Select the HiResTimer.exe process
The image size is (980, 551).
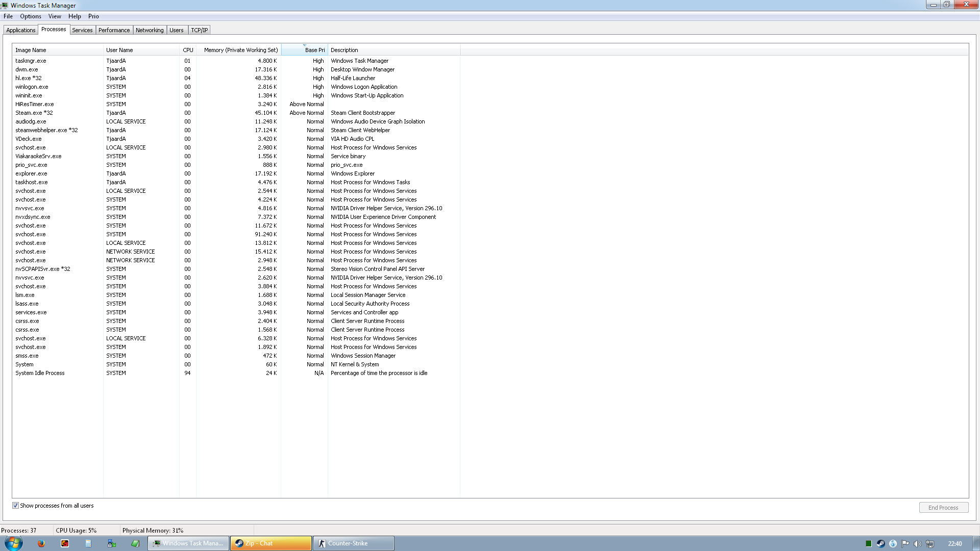point(236,104)
